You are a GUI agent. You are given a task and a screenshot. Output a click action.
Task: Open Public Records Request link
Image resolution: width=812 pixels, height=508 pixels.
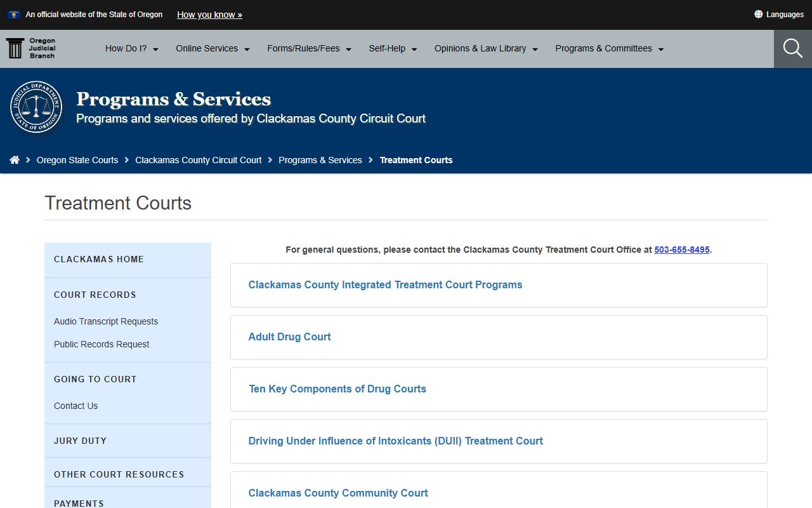click(x=101, y=344)
